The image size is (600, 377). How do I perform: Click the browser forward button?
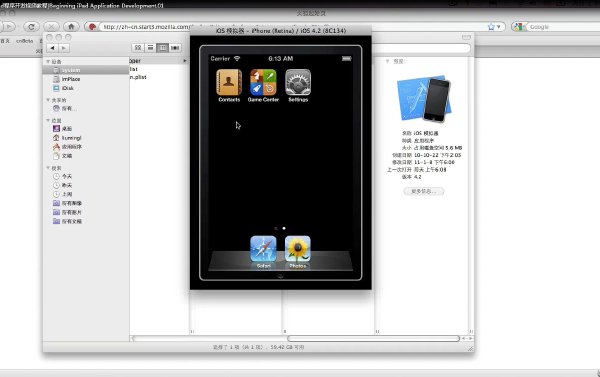click(9, 26)
